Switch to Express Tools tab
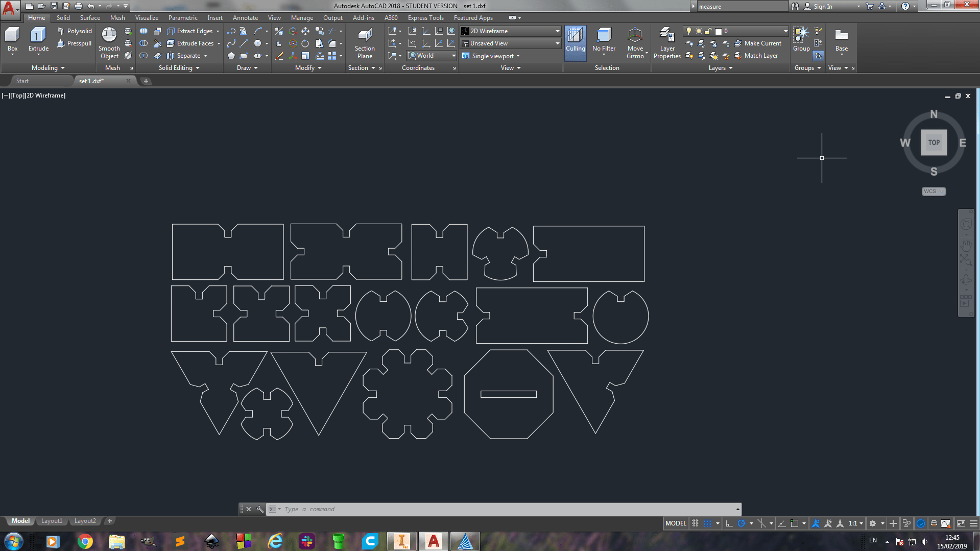 [x=425, y=18]
